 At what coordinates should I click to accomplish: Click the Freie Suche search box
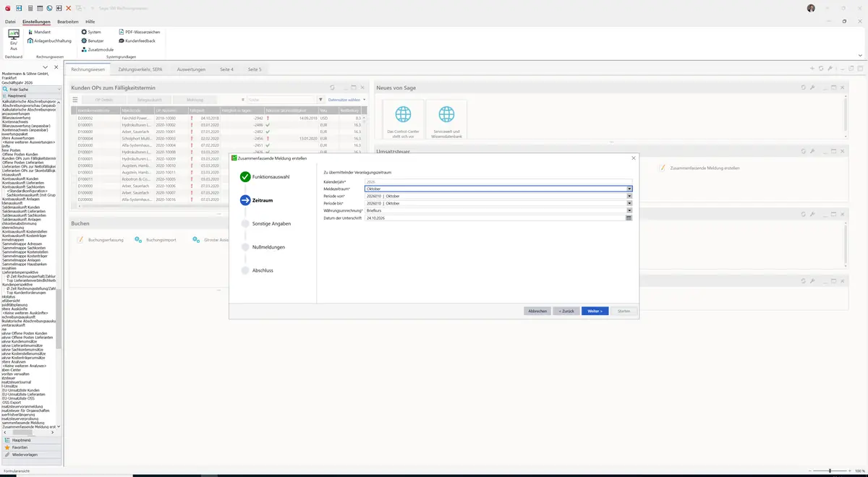click(x=31, y=89)
